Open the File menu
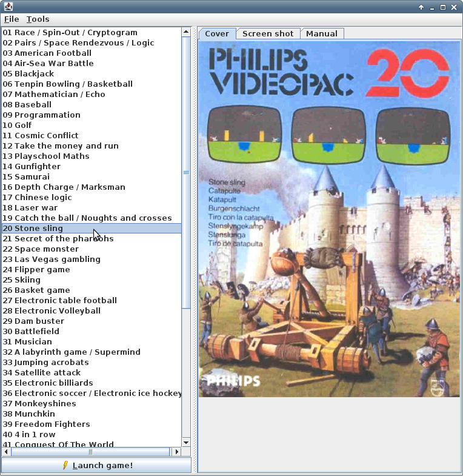Image resolution: width=463 pixels, height=476 pixels. [12, 19]
